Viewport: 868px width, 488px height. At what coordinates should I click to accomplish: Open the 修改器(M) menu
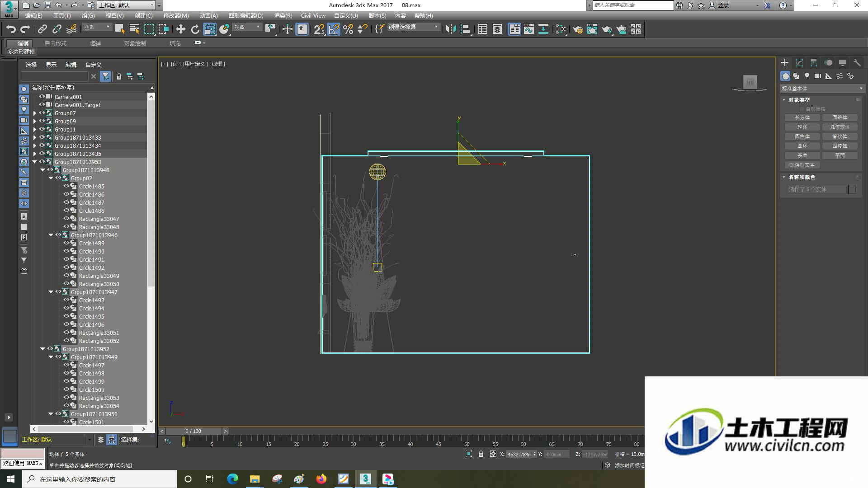(176, 15)
